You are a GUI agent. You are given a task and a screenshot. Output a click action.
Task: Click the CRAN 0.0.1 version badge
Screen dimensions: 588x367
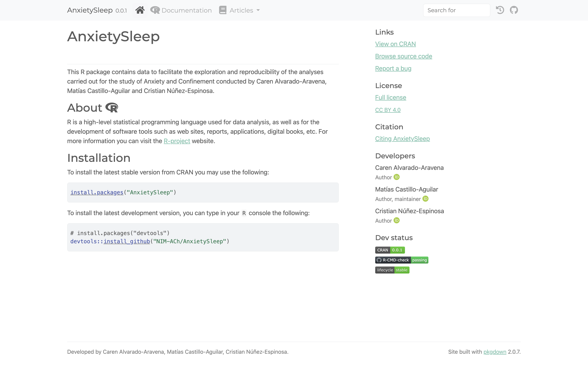pyautogui.click(x=390, y=250)
